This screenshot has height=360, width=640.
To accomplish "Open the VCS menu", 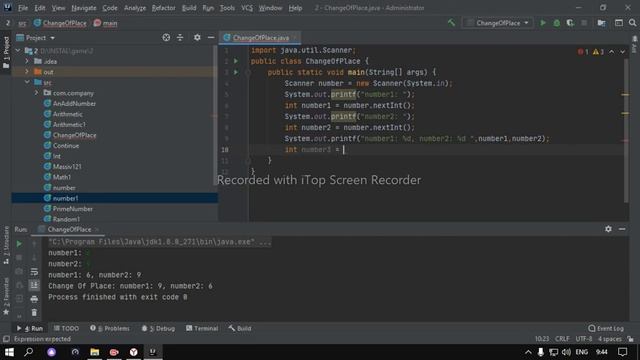I will coord(247,8).
